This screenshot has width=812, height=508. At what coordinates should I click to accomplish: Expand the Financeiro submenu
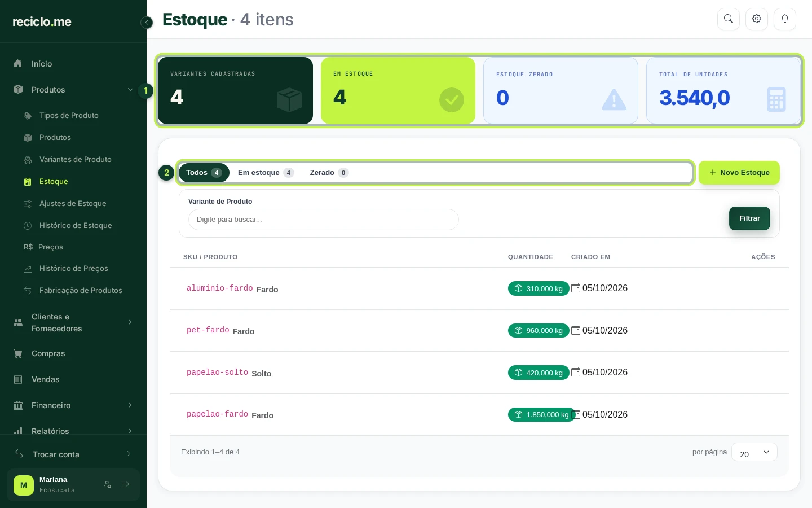click(x=130, y=405)
